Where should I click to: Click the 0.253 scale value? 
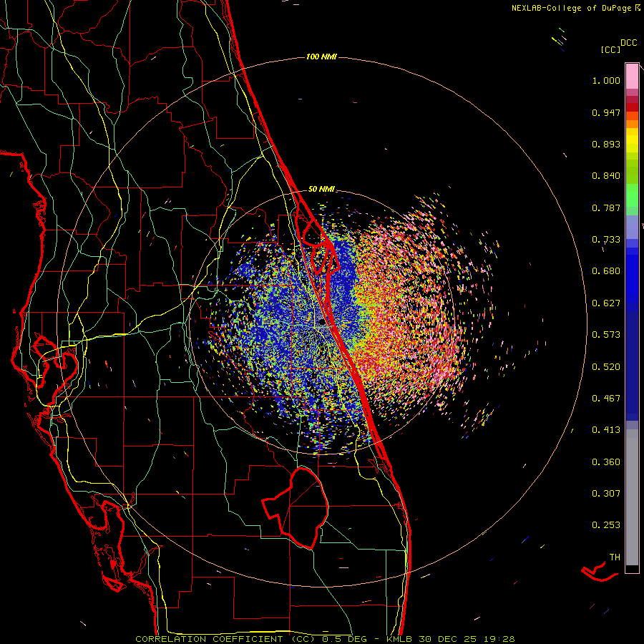606,525
